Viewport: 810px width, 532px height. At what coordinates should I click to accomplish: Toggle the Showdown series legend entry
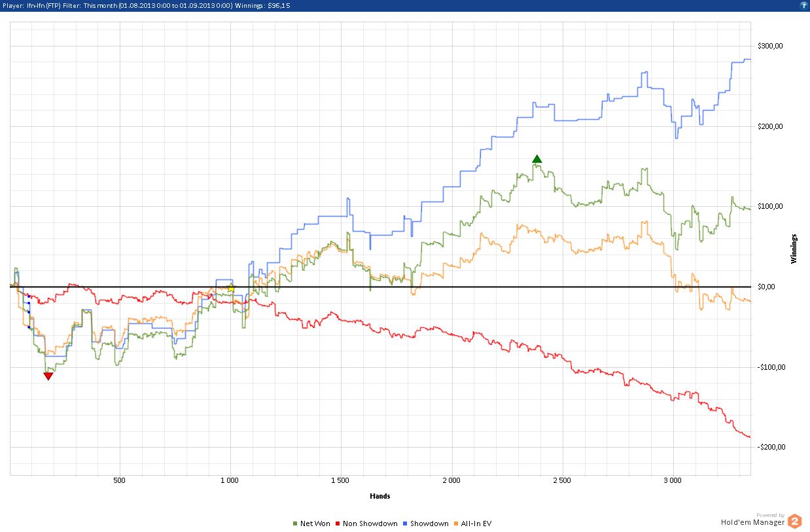[425, 523]
